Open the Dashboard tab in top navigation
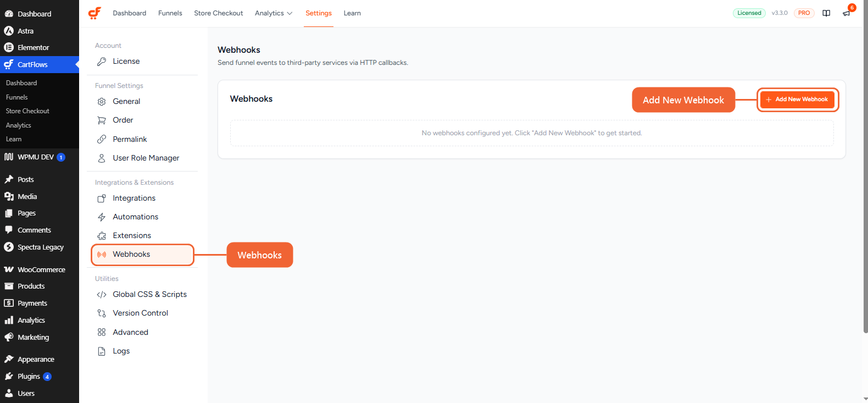 (130, 13)
